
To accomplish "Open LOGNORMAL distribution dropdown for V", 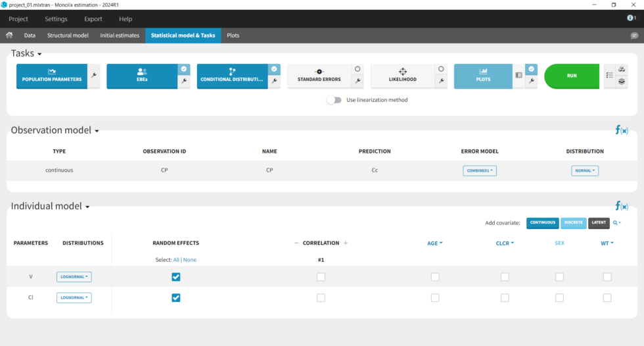I will 74,277.
